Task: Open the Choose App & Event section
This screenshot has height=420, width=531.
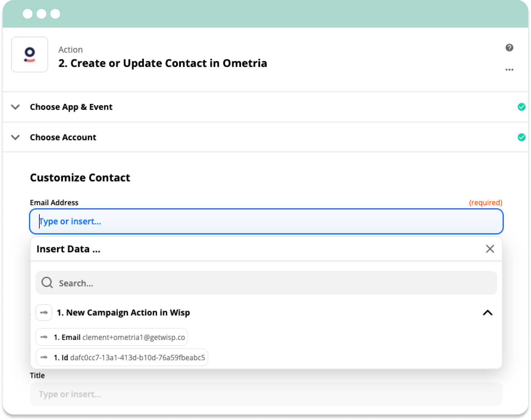Action: coord(265,107)
